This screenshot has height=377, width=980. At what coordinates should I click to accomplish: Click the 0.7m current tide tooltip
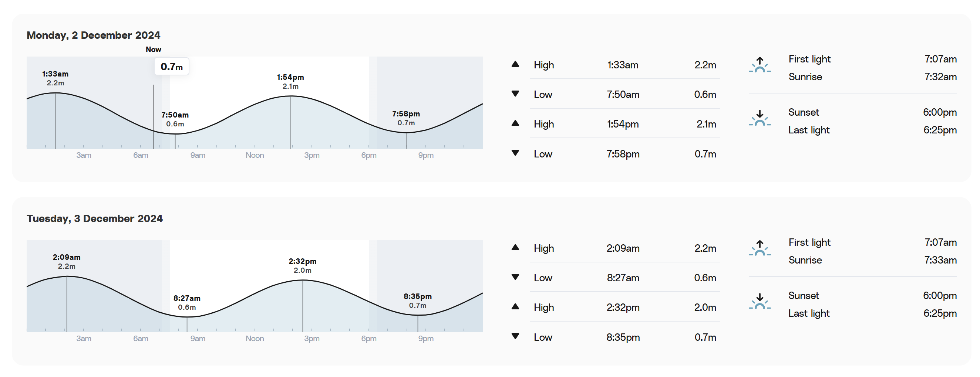click(172, 67)
